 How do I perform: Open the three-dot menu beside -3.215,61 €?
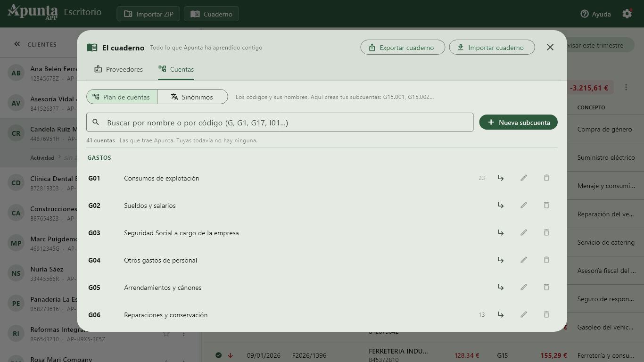click(x=626, y=87)
